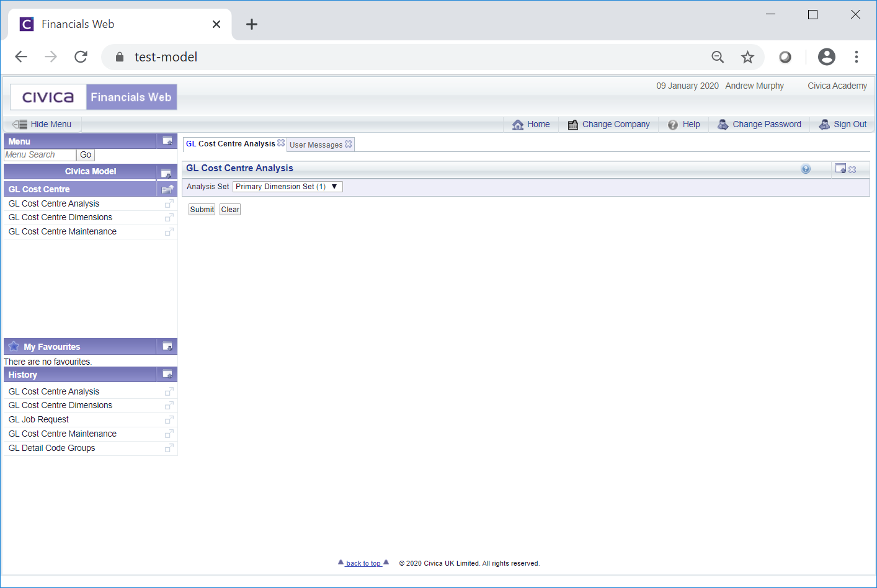Click the Change Company building icon
The width and height of the screenshot is (877, 588).
click(573, 125)
